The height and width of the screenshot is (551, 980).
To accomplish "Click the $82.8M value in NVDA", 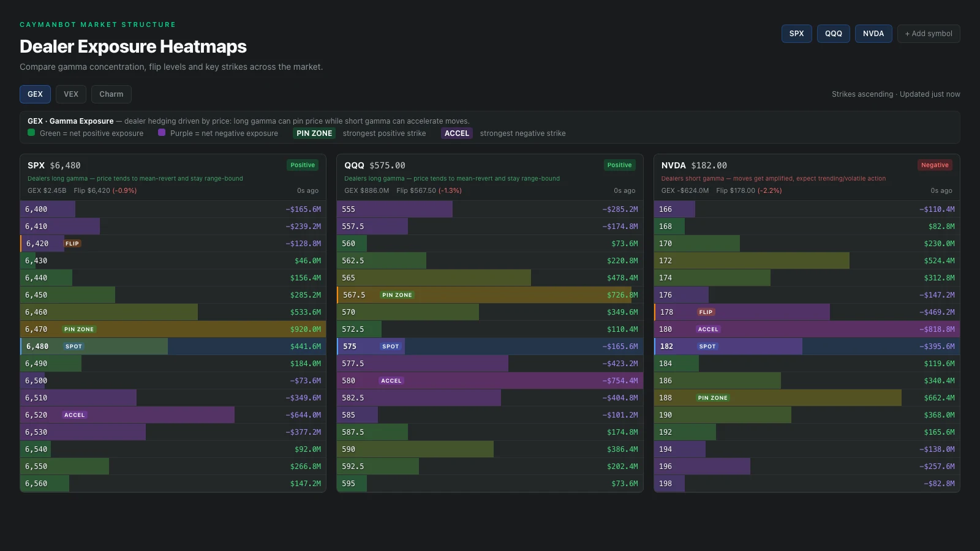I will 941,227.
